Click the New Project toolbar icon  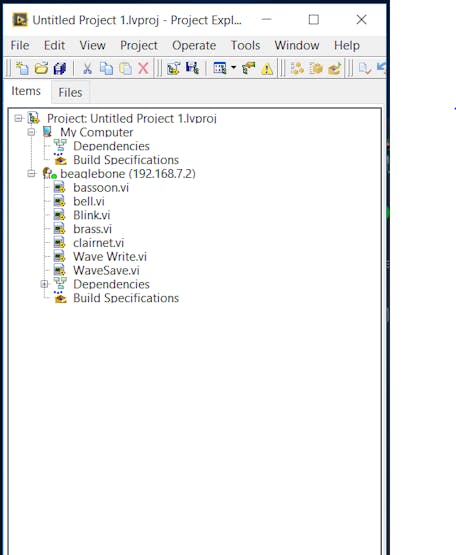point(23,68)
